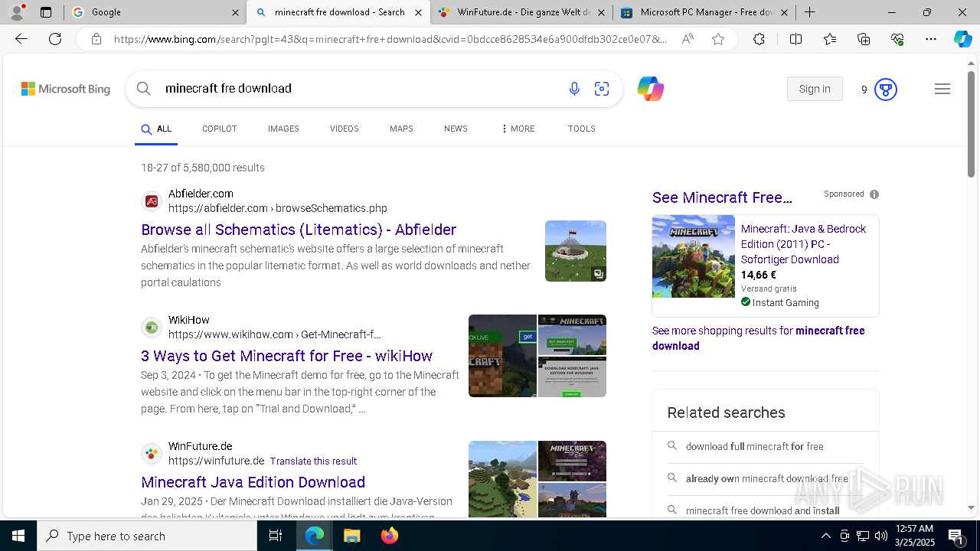
Task: Refresh the Bing search page
Action: tap(55, 39)
